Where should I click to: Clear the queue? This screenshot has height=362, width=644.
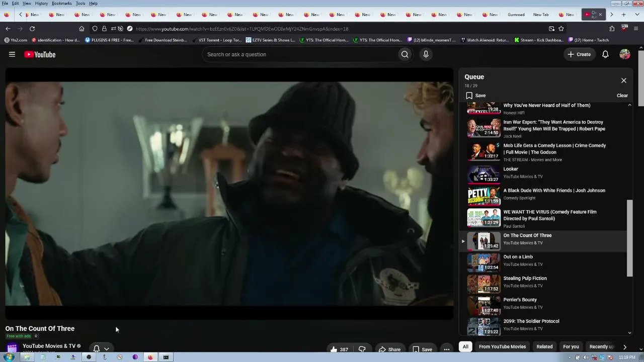click(x=622, y=96)
